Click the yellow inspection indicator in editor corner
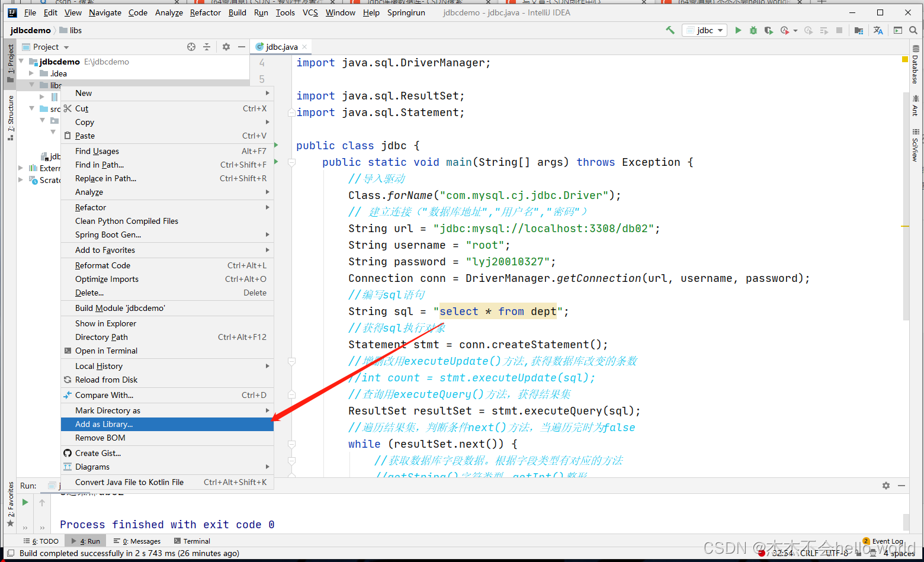The image size is (924, 562). [x=905, y=59]
